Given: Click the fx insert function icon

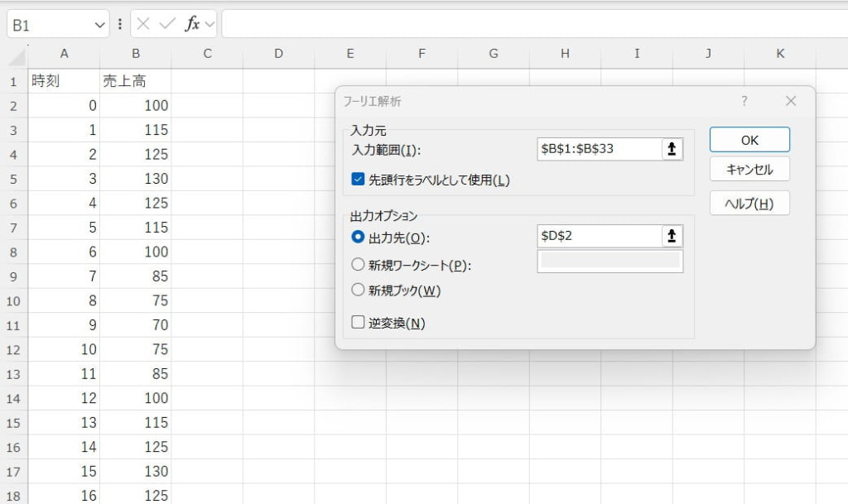Looking at the screenshot, I should click(192, 24).
